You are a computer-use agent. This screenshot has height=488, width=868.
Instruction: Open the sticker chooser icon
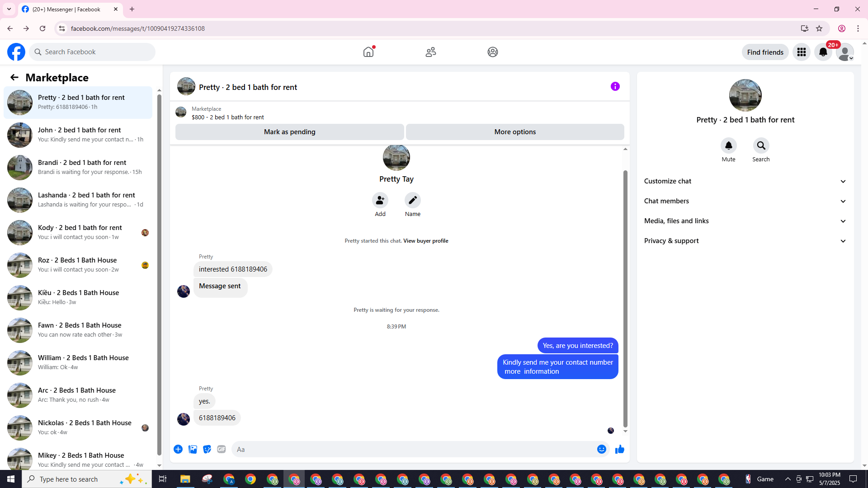tap(207, 449)
